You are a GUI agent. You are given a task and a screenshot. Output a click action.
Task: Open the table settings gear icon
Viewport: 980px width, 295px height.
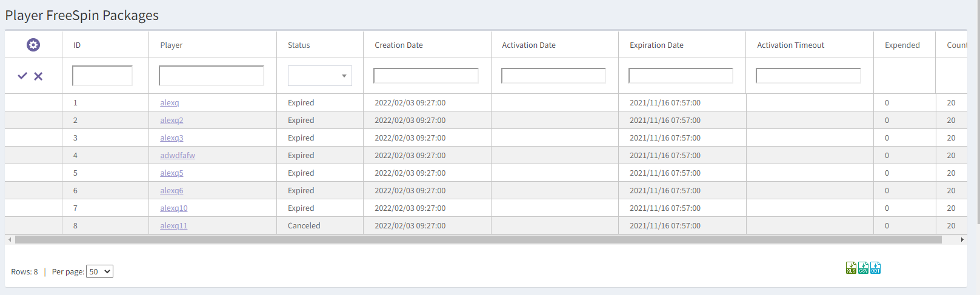[33, 45]
